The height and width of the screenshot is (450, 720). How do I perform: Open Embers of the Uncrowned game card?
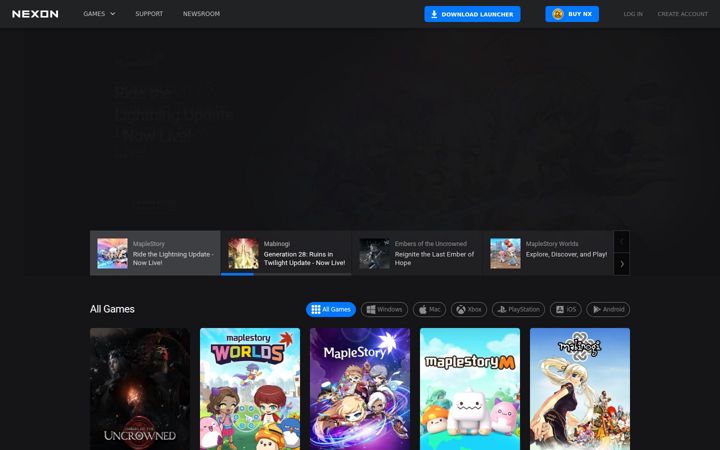[x=140, y=389]
